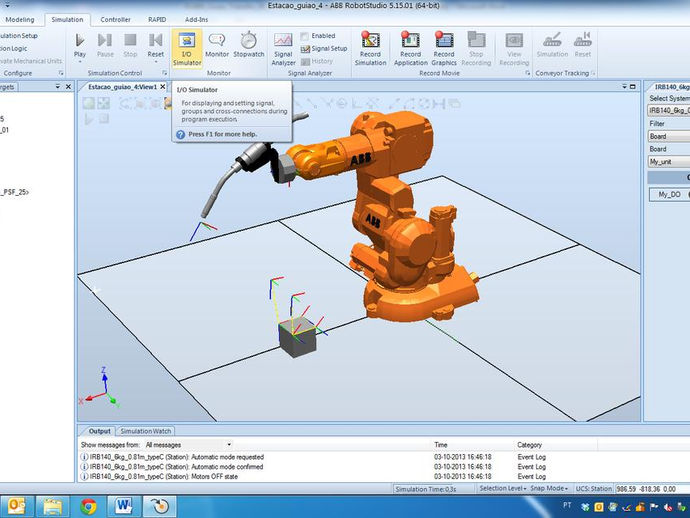690x518 pixels.
Task: Expand the Simulation Control Reset dropdown arrow
Action: [155, 62]
